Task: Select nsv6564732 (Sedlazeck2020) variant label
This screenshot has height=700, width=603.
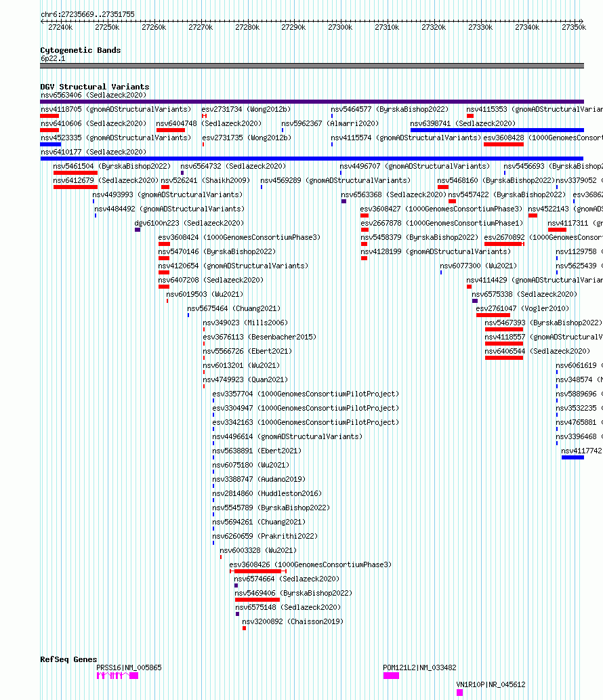Action: click(233, 167)
